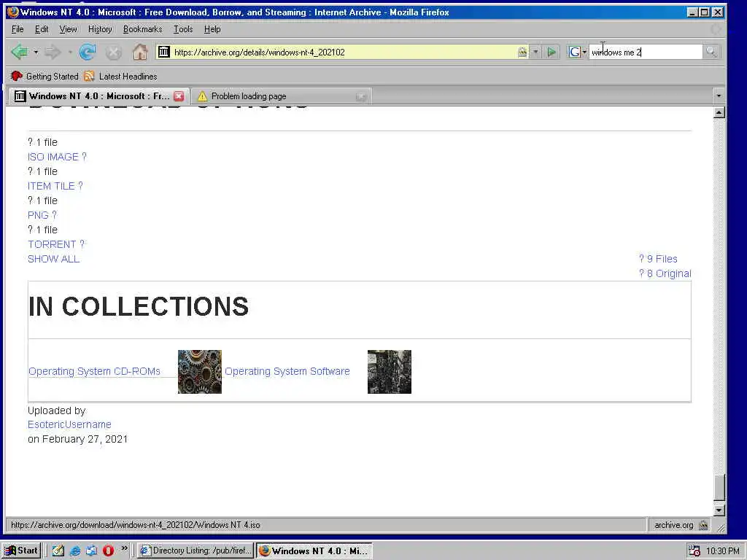The height and width of the screenshot is (560, 747).
Task: Open Operating System Software collection link
Action: pyautogui.click(x=287, y=371)
